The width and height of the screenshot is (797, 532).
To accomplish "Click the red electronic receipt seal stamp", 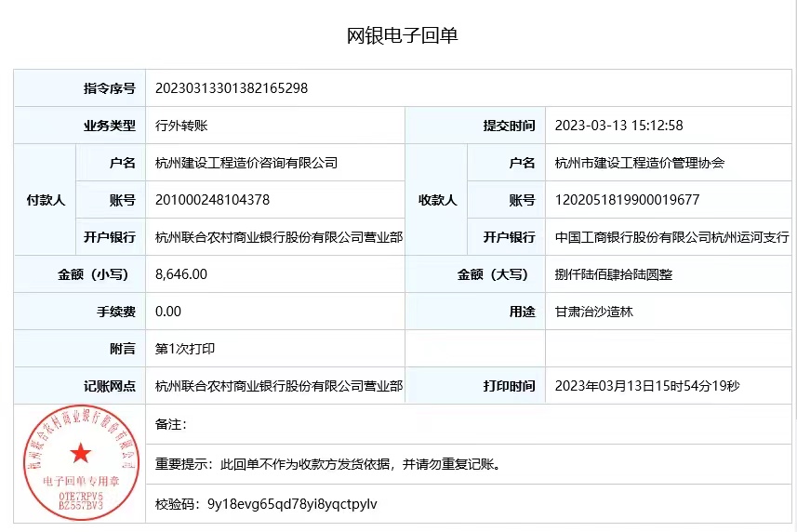I will click(x=81, y=462).
